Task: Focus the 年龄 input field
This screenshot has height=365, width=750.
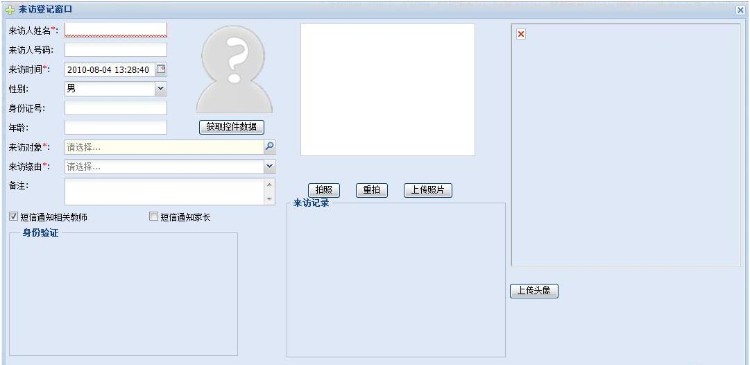Action: click(116, 128)
